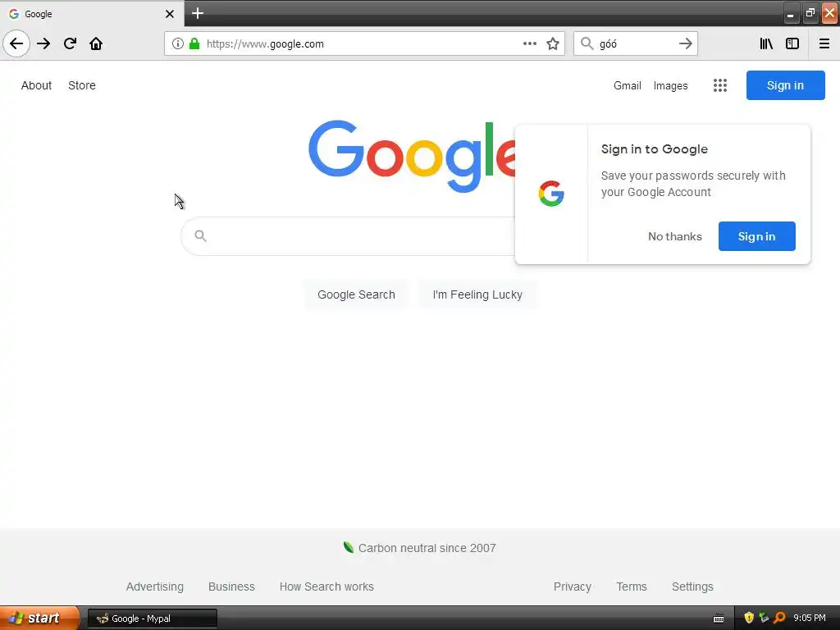This screenshot has height=630, width=840.
Task: Open a new tab with plus
Action: 198,13
